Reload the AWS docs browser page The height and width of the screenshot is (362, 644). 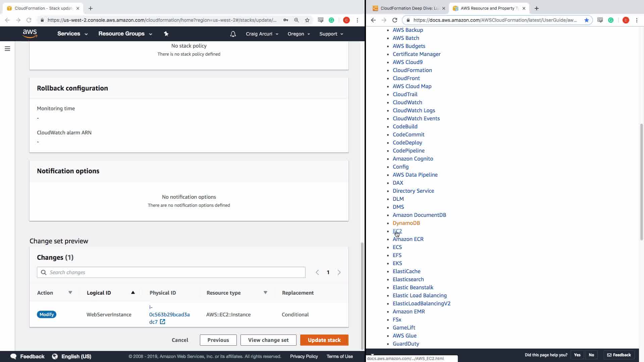pyautogui.click(x=395, y=20)
